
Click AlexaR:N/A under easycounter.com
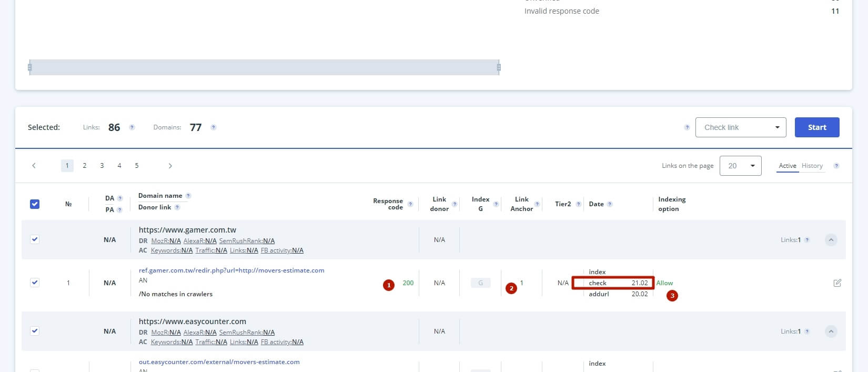tap(200, 333)
